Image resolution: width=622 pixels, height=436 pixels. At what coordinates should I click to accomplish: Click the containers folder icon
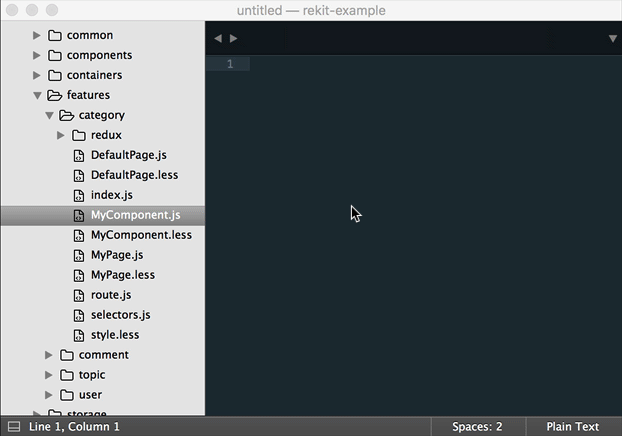pos(55,75)
